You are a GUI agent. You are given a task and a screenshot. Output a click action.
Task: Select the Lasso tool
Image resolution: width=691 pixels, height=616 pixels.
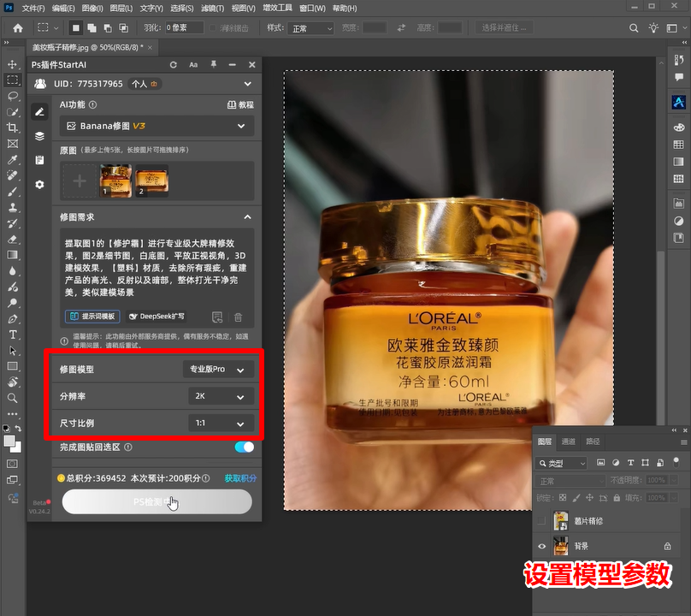pos(12,96)
